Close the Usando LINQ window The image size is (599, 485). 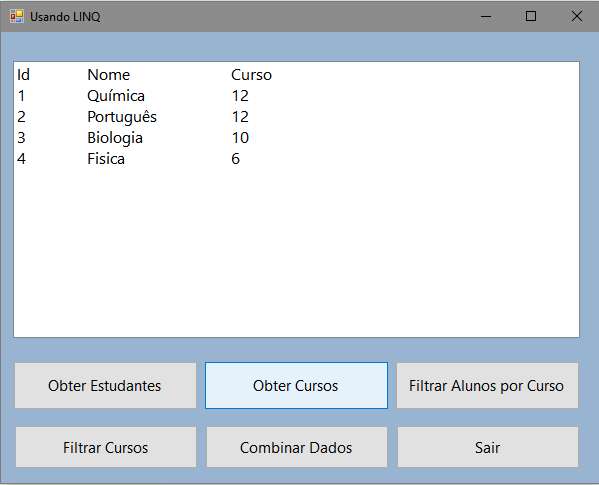coord(576,16)
